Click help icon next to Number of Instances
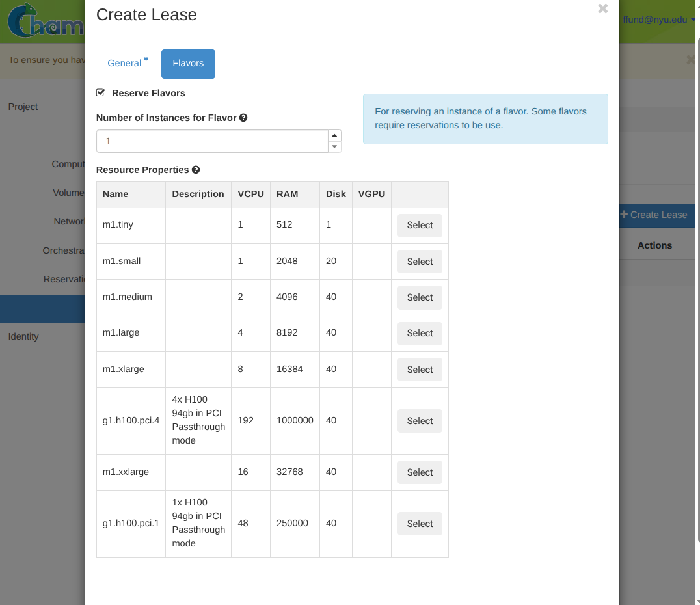 point(243,118)
